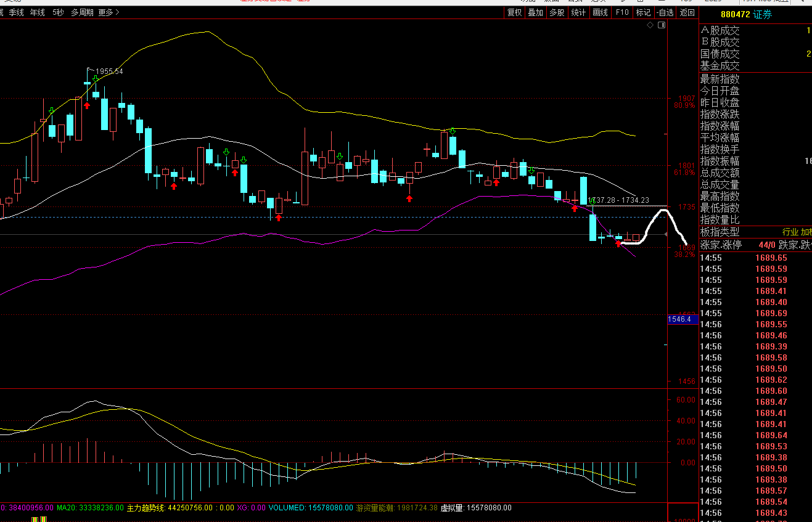Image resolution: width=812 pixels, height=522 pixels.
Task: Click the 最新指数 label
Action: tap(720, 79)
